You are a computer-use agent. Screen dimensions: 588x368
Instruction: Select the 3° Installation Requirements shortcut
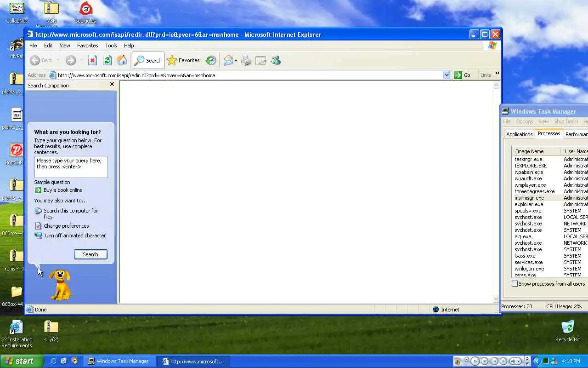[x=17, y=334]
